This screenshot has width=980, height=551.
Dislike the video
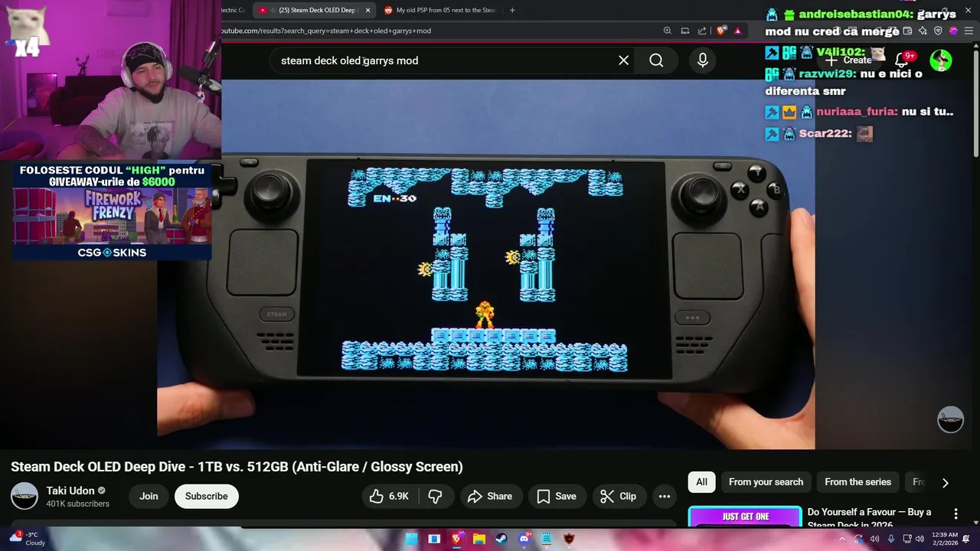click(x=435, y=497)
